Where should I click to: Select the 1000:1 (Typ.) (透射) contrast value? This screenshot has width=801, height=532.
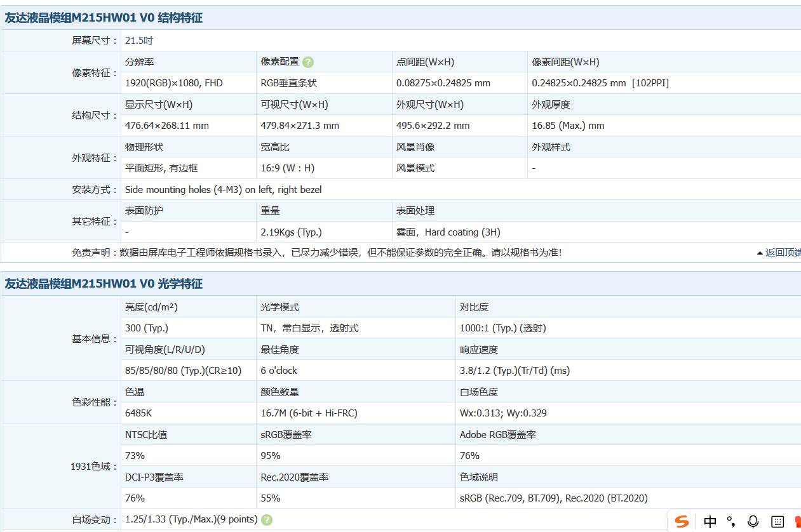[503, 328]
